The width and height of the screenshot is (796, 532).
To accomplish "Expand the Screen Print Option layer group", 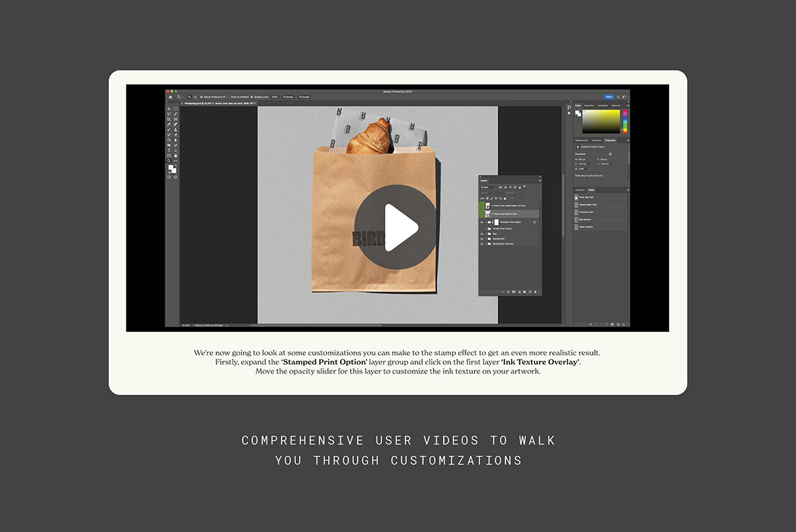I will click(x=486, y=228).
